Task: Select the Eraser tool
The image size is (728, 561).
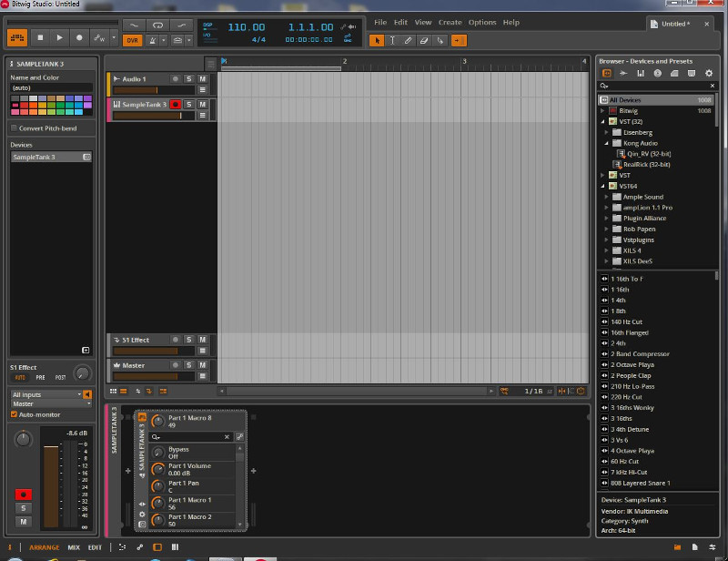Action: tap(424, 40)
